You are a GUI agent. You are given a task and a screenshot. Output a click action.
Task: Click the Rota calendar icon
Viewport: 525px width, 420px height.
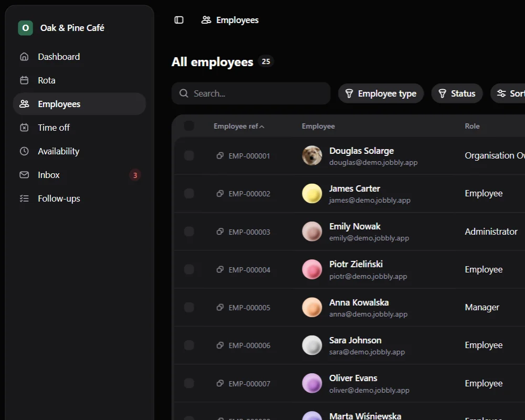point(24,80)
